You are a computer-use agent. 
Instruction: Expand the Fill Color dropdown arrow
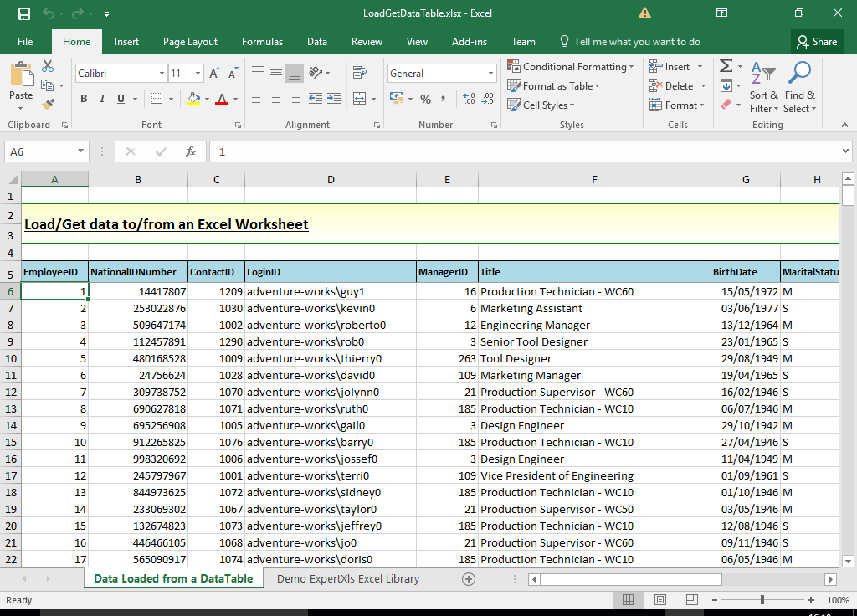(x=207, y=99)
